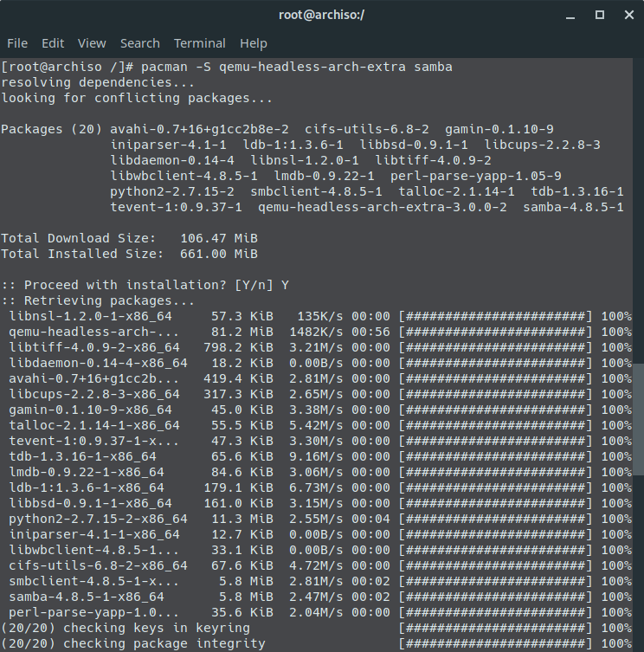Click the 661.00 MiB value
Image resolution: width=644 pixels, height=652 pixels.
click(x=219, y=254)
